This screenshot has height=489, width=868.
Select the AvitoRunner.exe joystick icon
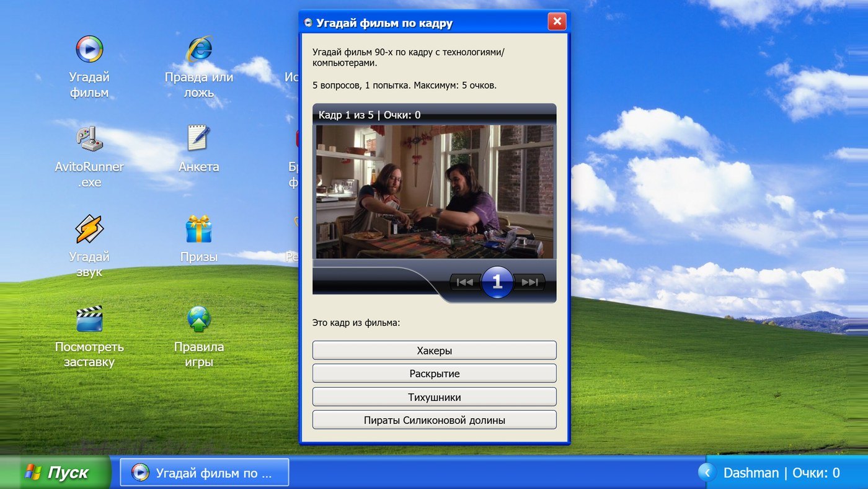tap(89, 138)
